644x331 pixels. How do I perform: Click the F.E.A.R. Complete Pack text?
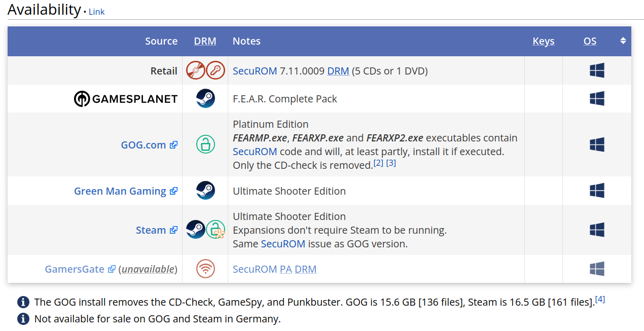pyautogui.click(x=285, y=99)
